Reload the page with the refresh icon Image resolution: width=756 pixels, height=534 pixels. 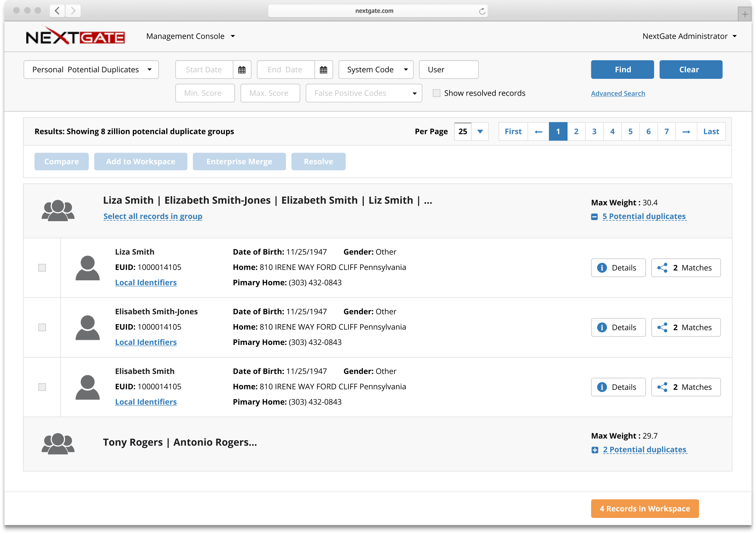click(482, 11)
